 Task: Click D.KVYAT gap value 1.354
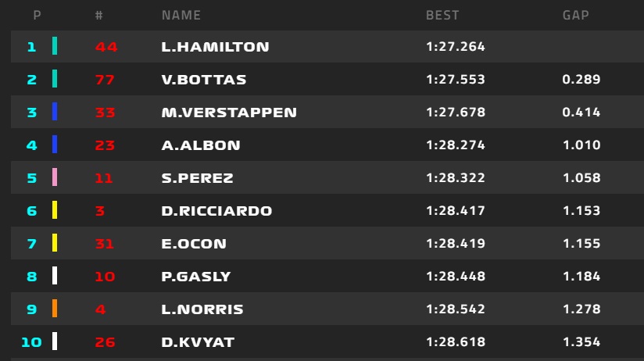581,342
